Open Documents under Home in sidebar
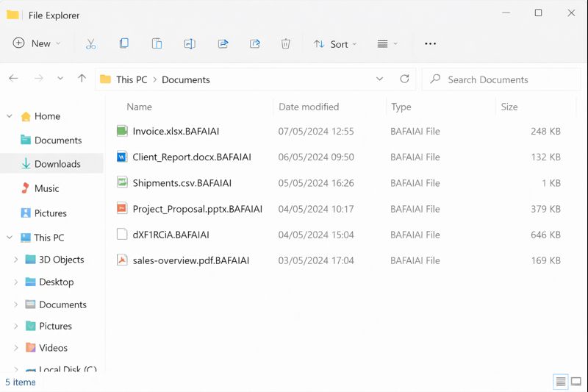 pos(58,140)
